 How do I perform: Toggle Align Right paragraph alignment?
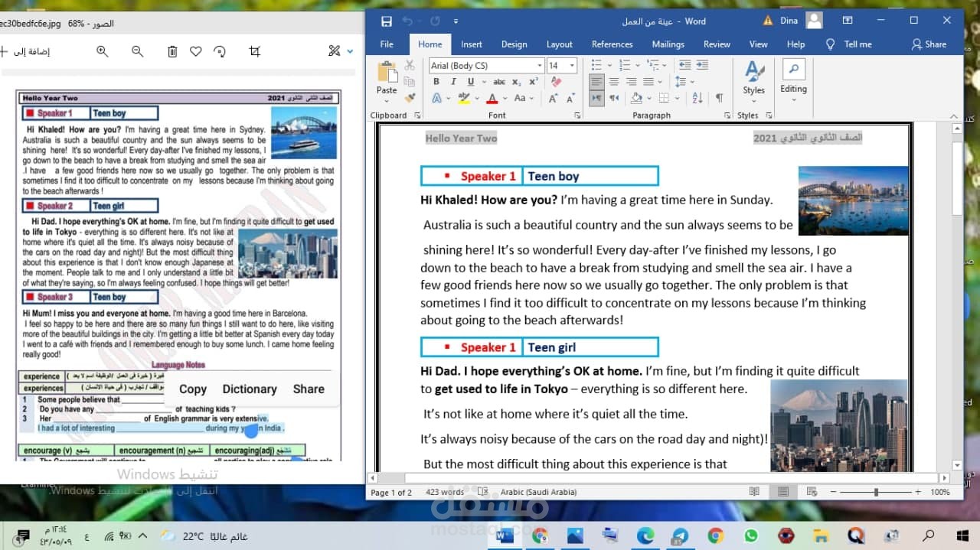click(631, 82)
